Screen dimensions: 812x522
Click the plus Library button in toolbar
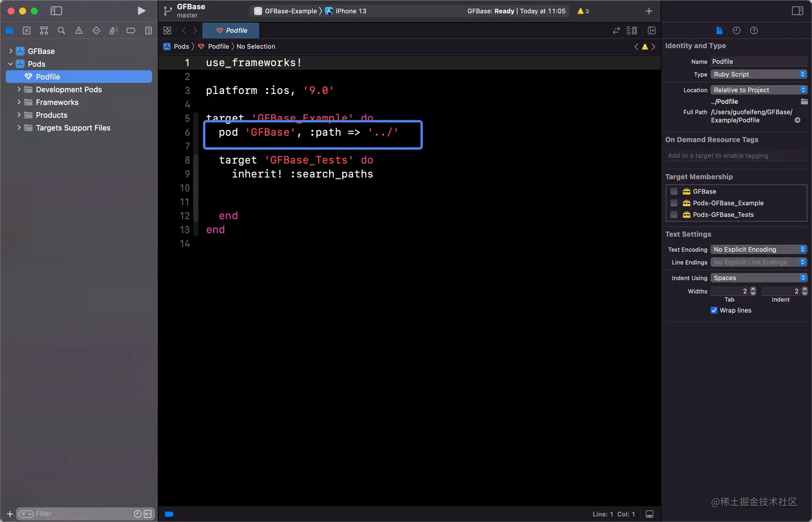[649, 11]
